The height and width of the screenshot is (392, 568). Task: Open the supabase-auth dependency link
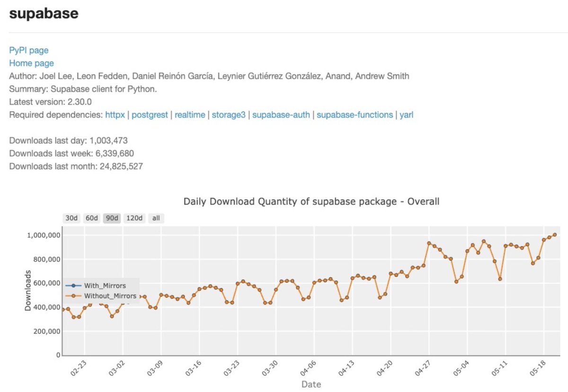point(281,114)
